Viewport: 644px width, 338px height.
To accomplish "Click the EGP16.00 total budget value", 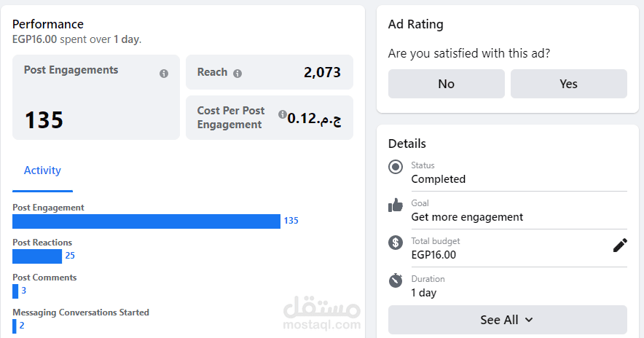I will (433, 255).
